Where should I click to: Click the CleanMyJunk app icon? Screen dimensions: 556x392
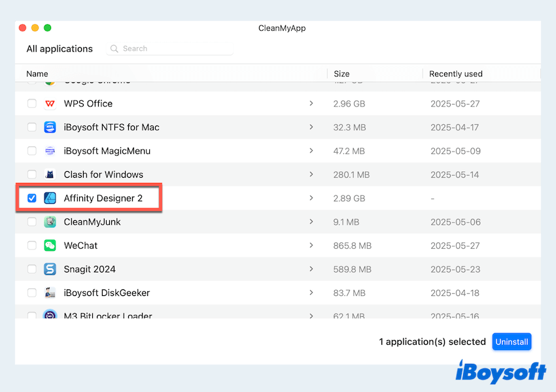point(50,222)
